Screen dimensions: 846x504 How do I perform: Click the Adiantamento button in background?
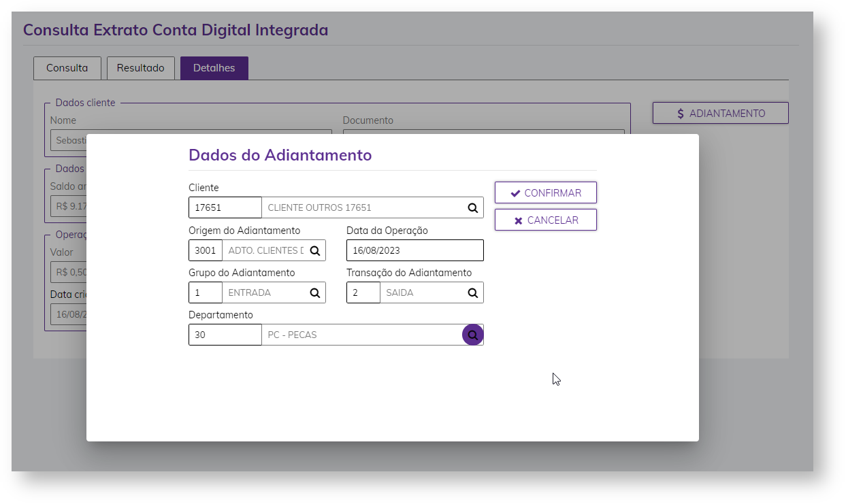721,113
